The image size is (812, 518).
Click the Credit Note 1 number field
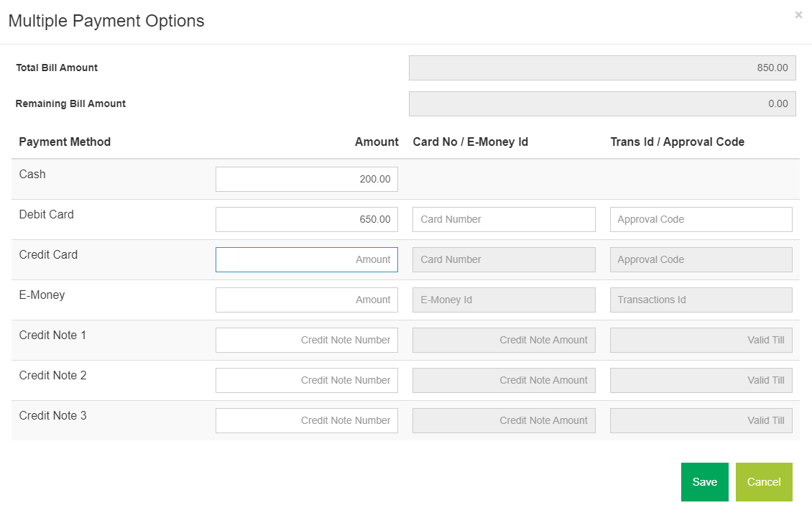coord(306,341)
